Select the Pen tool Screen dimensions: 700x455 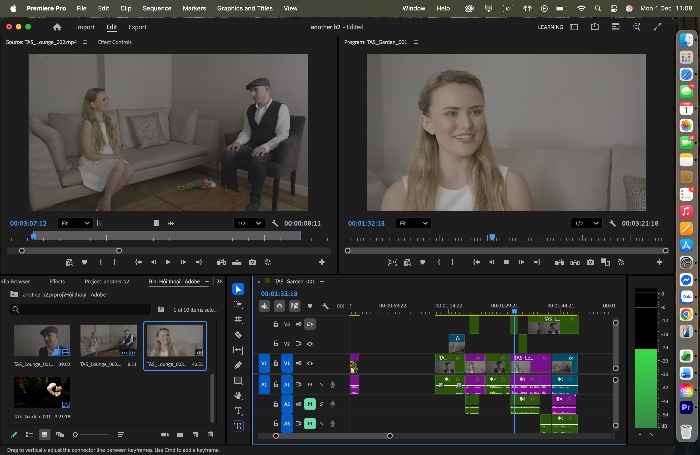pyautogui.click(x=238, y=365)
